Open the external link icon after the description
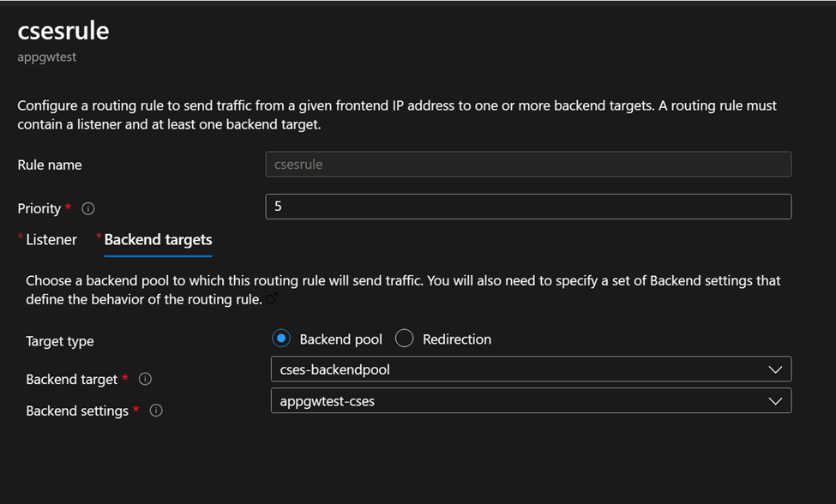The width and height of the screenshot is (836, 504). [272, 298]
